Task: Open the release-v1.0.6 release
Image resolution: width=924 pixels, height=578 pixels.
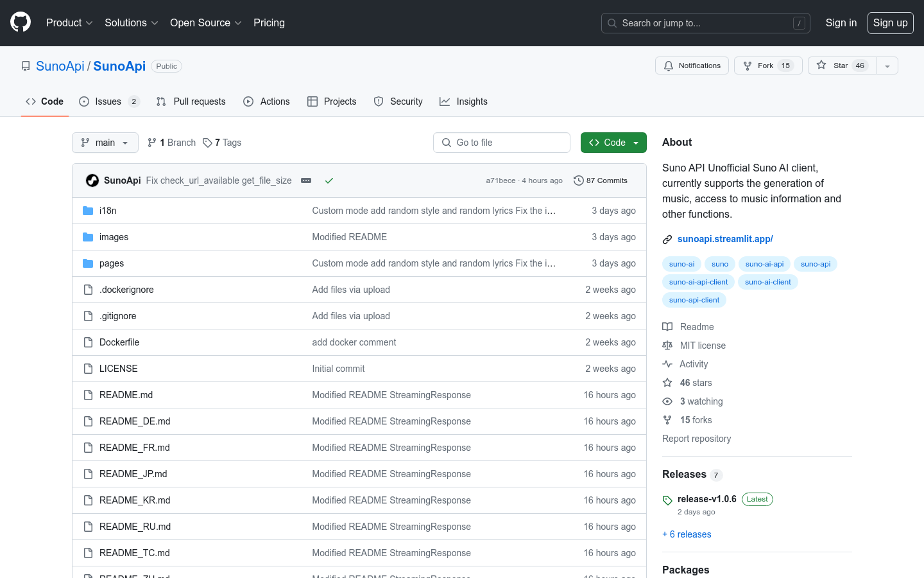Action: click(x=706, y=499)
